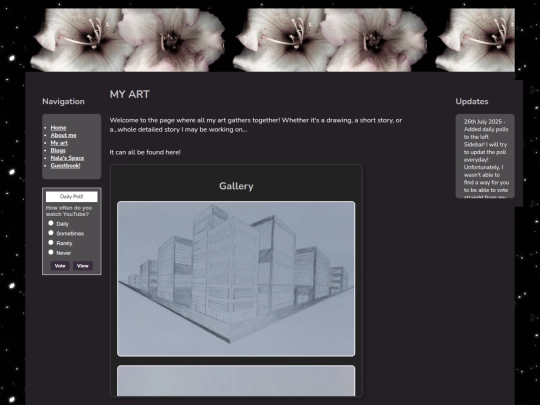Click the 'It can all be found here!' text

tap(145, 152)
